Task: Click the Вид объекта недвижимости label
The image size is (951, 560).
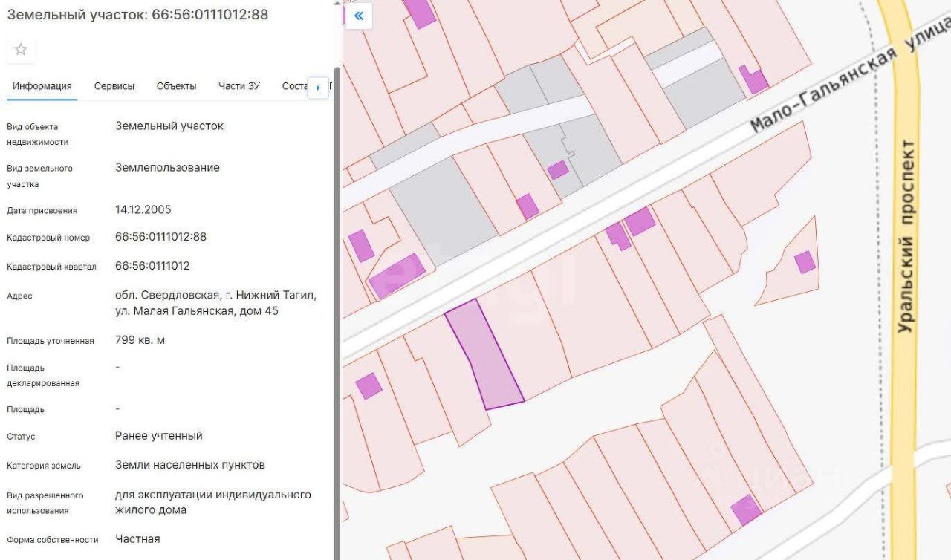Action: pos(38,134)
